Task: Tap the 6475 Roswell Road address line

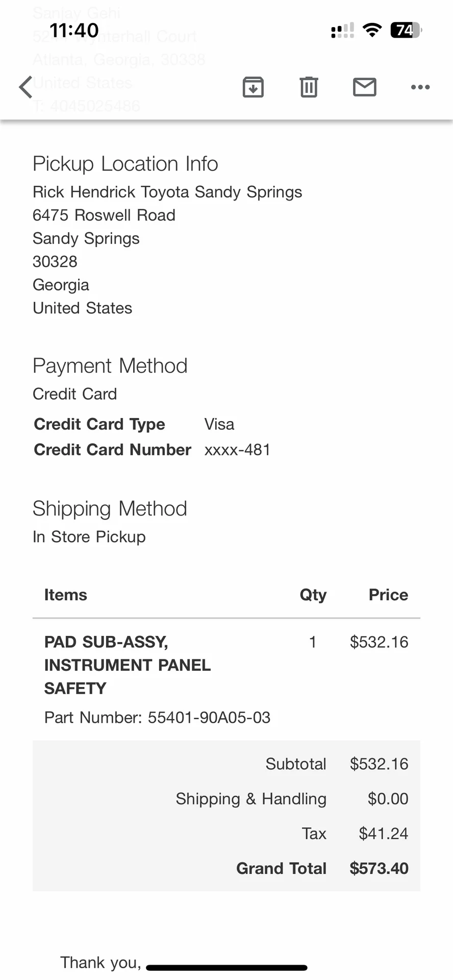Action: [104, 215]
